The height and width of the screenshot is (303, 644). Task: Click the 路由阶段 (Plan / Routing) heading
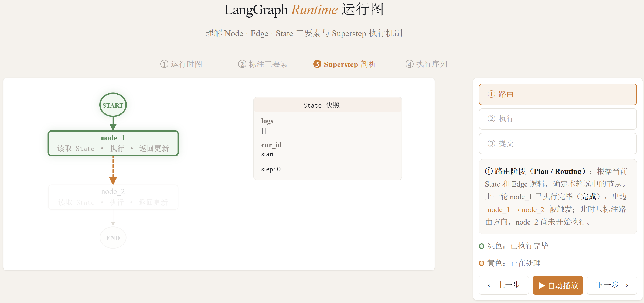(x=536, y=171)
